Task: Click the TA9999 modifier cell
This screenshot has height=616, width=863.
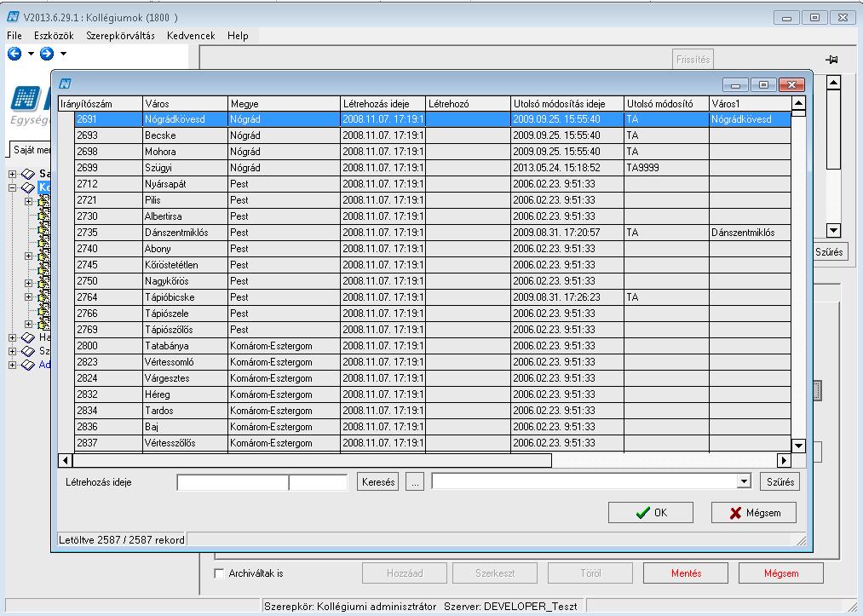Action: point(666,168)
